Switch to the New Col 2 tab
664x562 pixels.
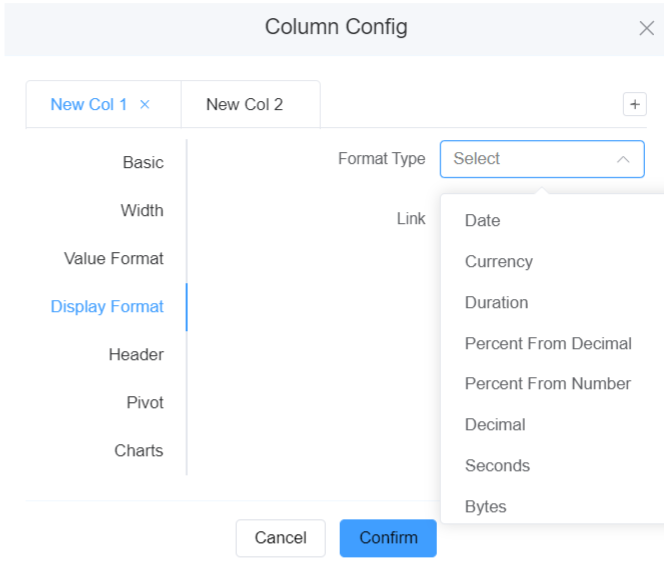[x=244, y=104]
